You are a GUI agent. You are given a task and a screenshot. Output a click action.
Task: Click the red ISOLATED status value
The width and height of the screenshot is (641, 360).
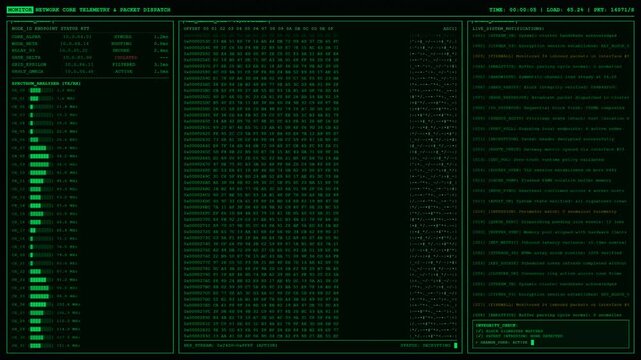[126, 58]
